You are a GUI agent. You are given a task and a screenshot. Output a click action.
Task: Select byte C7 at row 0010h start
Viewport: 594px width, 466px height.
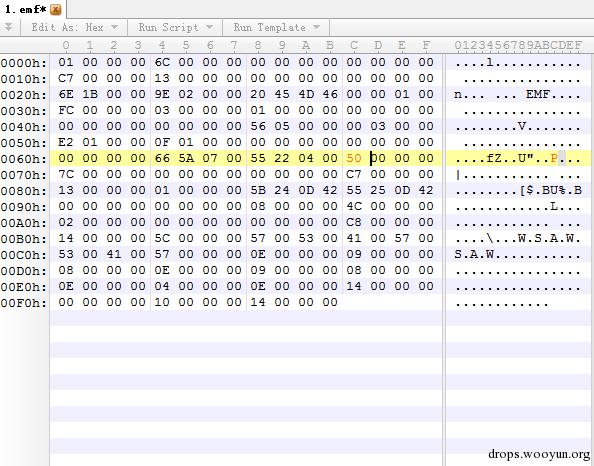click(x=66, y=78)
